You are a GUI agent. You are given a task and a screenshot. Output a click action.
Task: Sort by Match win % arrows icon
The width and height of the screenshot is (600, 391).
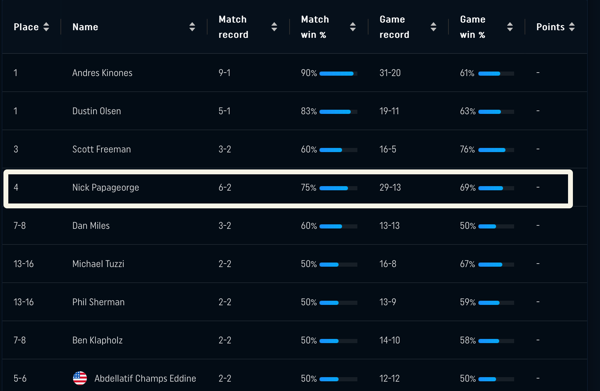tap(352, 27)
